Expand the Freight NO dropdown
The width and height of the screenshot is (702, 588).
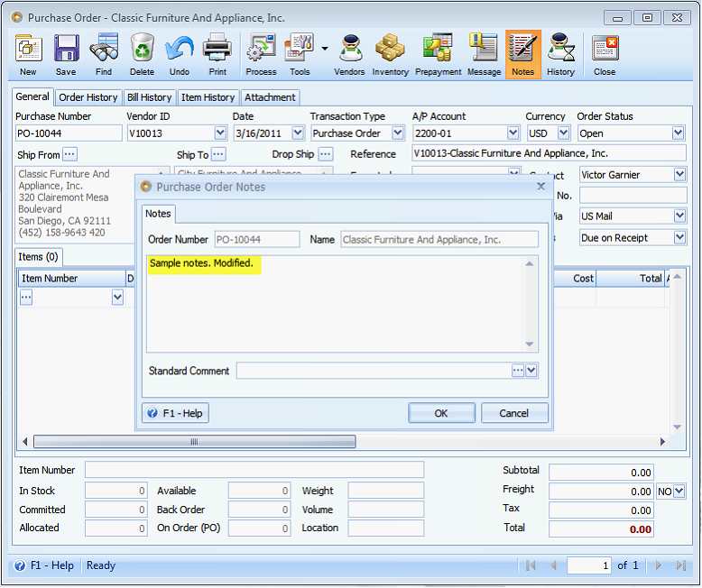[x=679, y=491]
